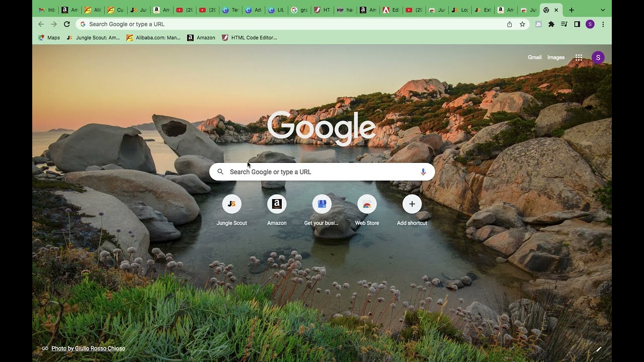Reload the current page

(67, 24)
